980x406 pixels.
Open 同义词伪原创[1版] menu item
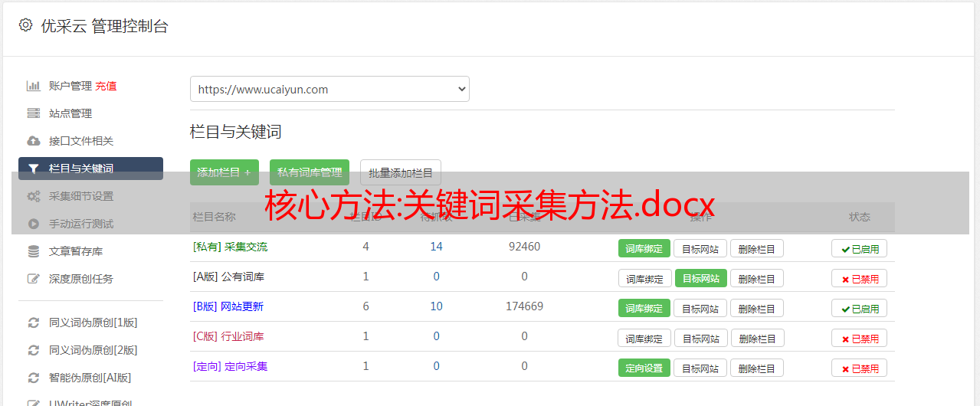tap(93, 323)
